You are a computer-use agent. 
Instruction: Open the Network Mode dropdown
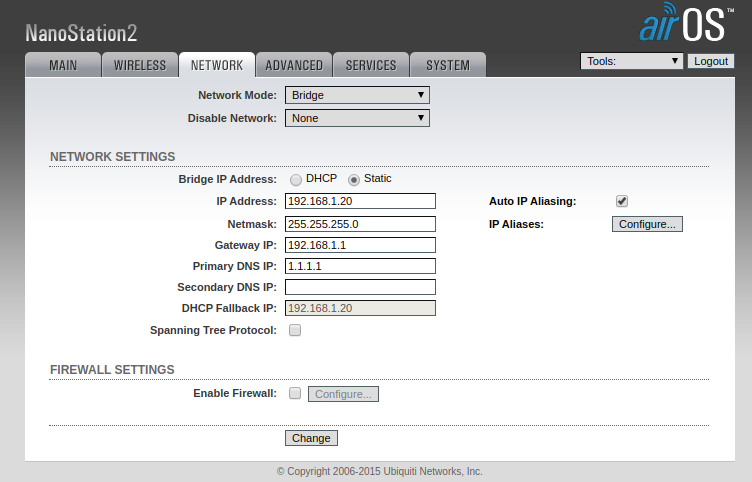pos(357,95)
